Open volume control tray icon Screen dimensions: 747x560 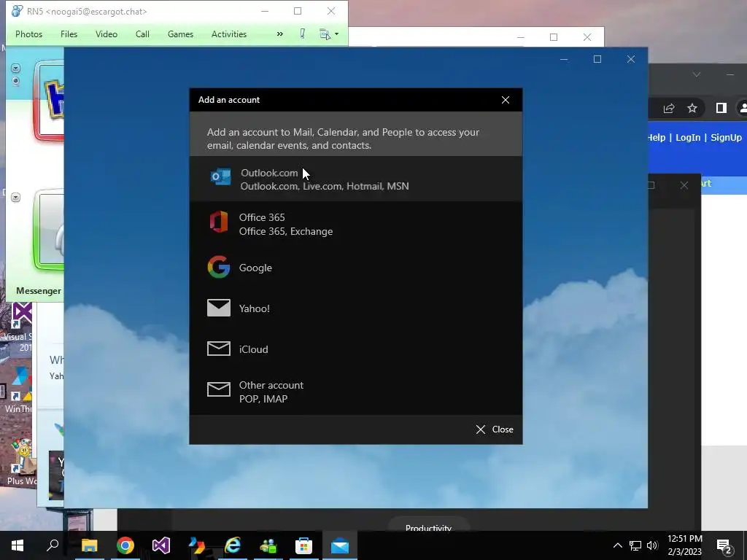coord(653,545)
